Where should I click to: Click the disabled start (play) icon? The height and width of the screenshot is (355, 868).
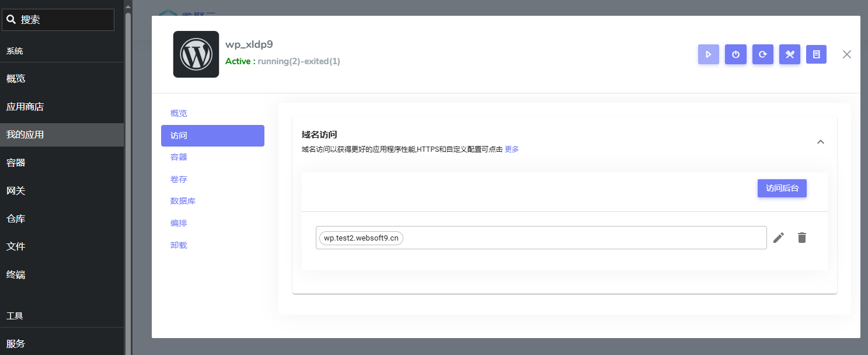pyautogui.click(x=709, y=54)
